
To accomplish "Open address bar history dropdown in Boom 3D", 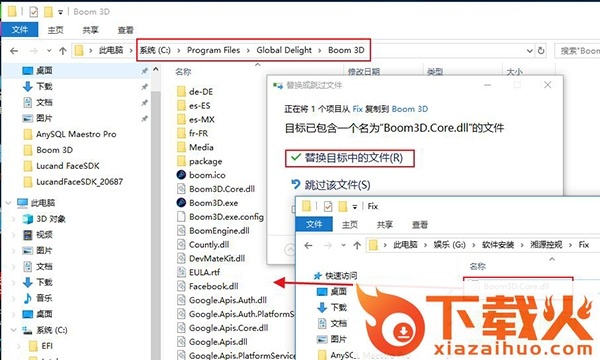I will tap(530, 50).
